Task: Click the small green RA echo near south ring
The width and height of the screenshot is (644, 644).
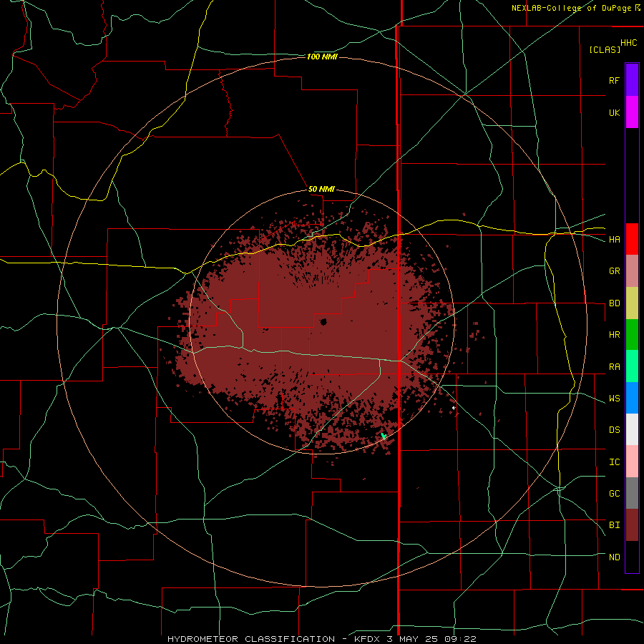Action: pyautogui.click(x=384, y=436)
